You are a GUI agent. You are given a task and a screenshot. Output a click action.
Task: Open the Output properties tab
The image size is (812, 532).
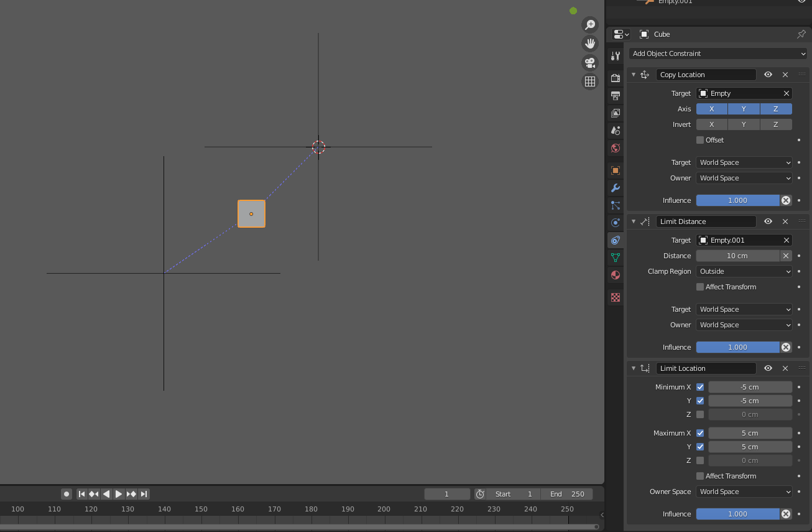pyautogui.click(x=616, y=96)
